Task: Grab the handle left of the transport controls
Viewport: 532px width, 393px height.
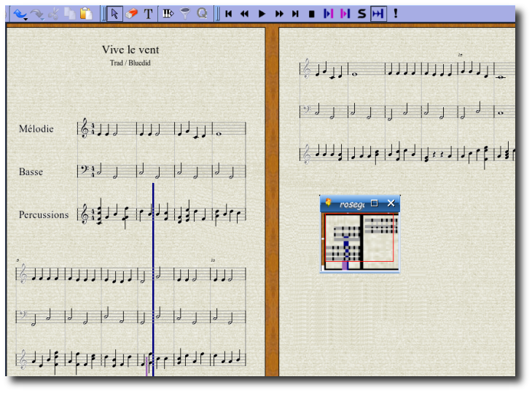Action: (217, 14)
